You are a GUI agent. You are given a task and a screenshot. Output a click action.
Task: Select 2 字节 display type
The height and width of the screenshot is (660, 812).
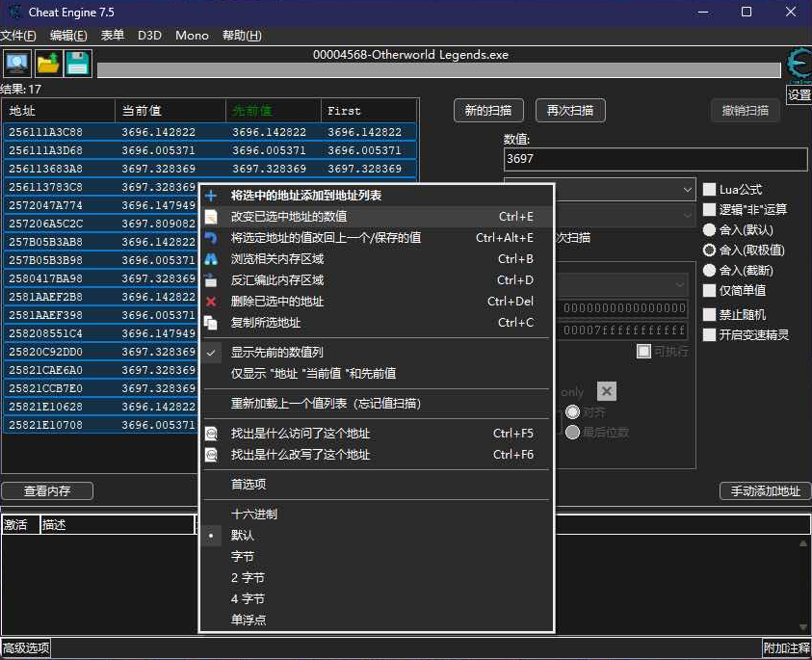tap(377, 578)
